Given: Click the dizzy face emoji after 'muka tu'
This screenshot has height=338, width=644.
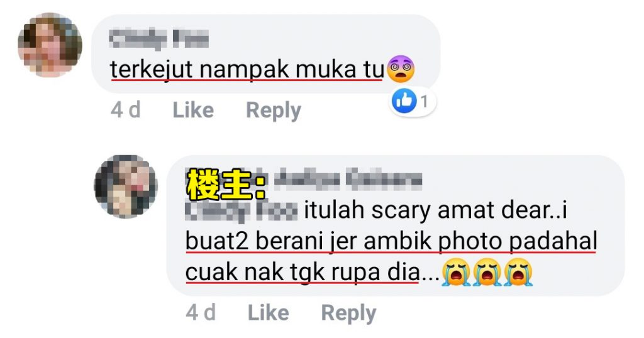Looking at the screenshot, I should (401, 69).
